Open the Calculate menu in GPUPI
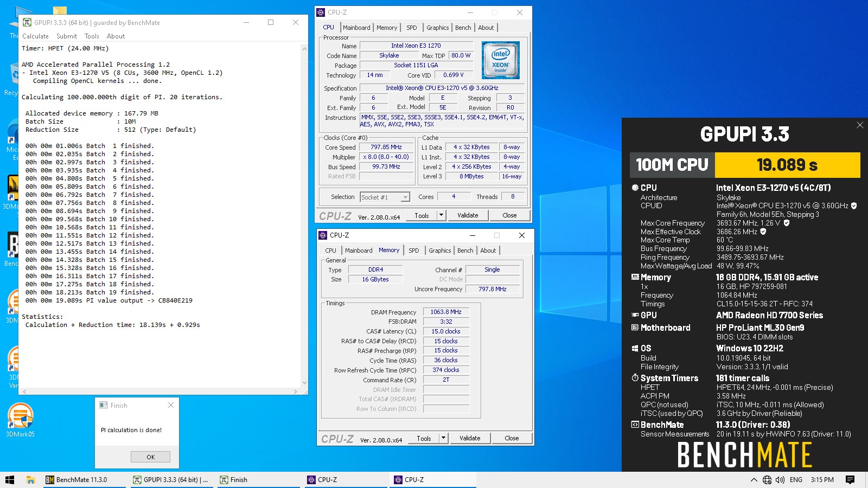 (35, 36)
